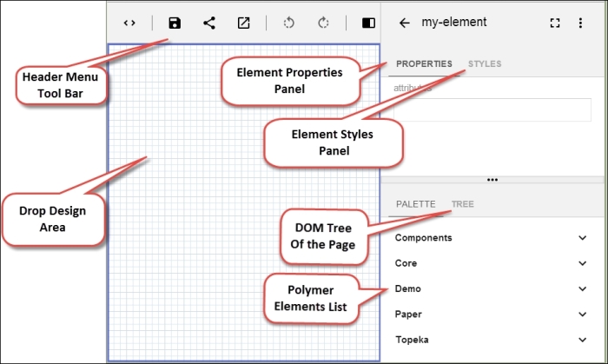Click the share icon in toolbar

point(209,23)
